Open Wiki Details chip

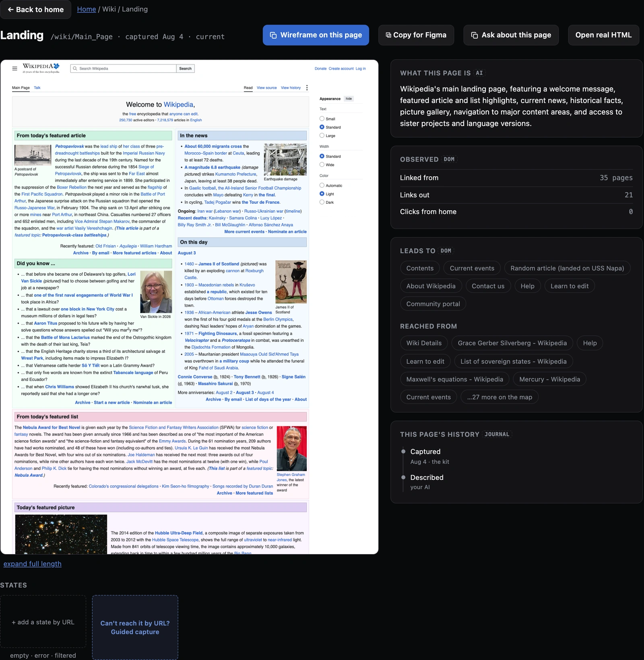coord(424,343)
